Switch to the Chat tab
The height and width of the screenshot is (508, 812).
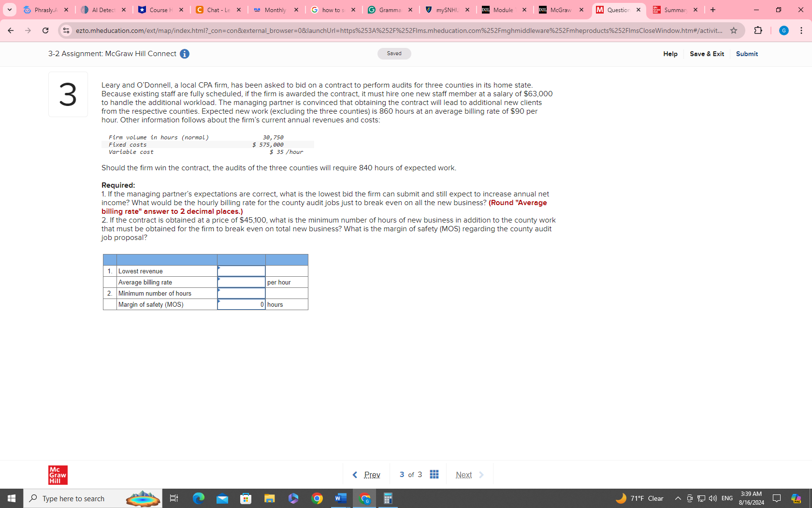[218, 10]
